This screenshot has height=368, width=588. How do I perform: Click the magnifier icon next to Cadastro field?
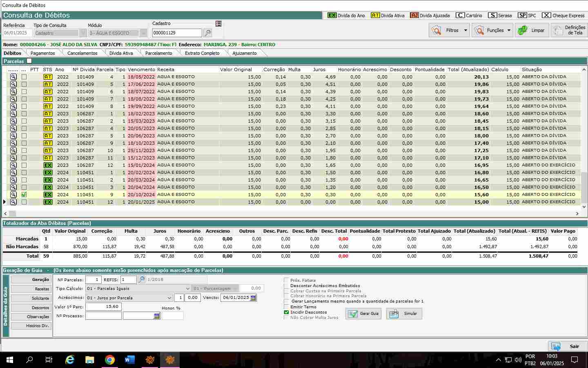(x=207, y=33)
